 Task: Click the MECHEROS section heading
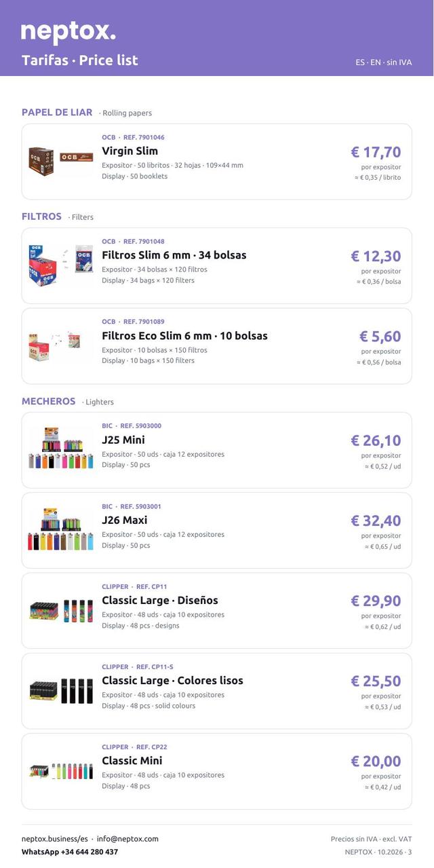(49, 401)
